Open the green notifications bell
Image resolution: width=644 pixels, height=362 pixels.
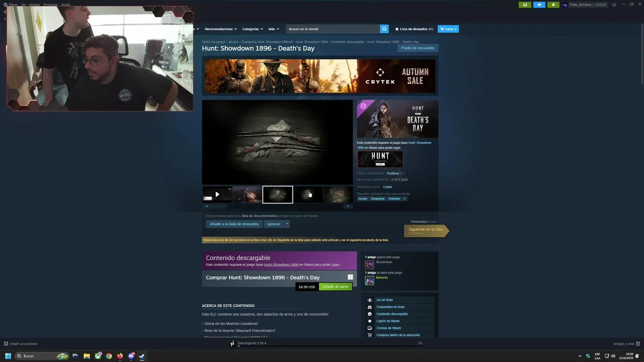(x=553, y=5)
